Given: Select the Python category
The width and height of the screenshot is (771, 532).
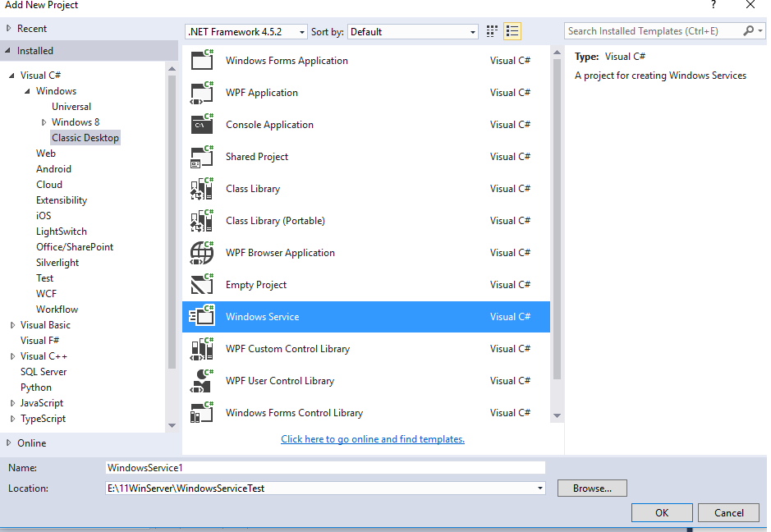Looking at the screenshot, I should (x=36, y=388).
